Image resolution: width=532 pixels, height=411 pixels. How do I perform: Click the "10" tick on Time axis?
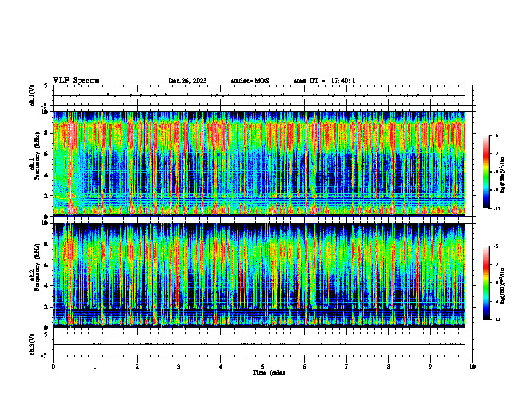pyautogui.click(x=472, y=367)
